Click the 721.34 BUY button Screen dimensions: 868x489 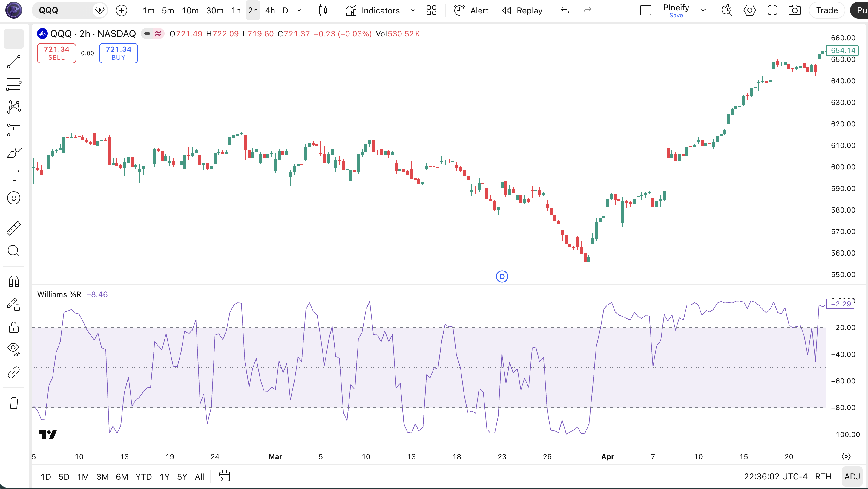[x=118, y=53]
